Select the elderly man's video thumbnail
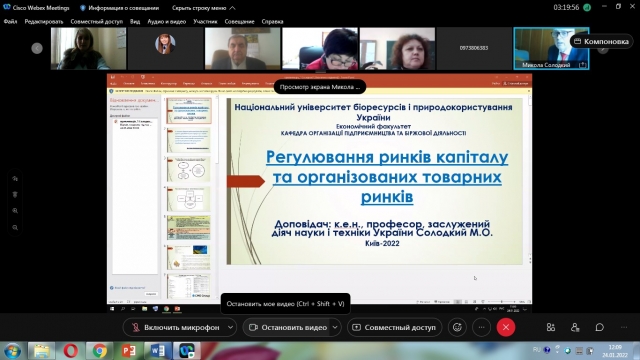Viewport: 640px width, 360px height. [242, 48]
